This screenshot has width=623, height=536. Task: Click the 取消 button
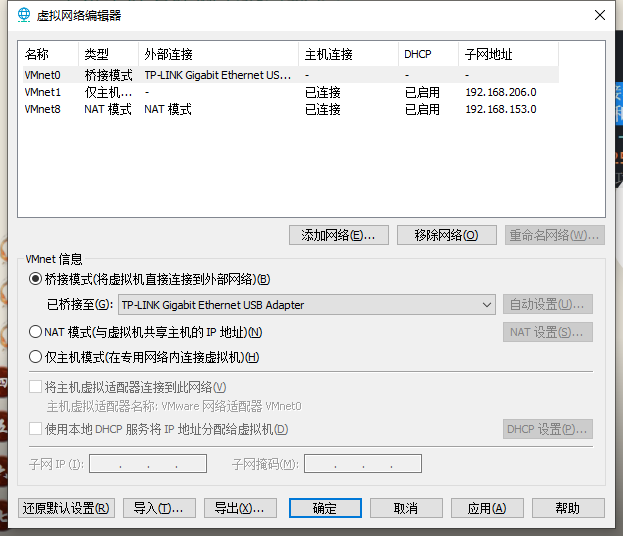click(x=406, y=508)
